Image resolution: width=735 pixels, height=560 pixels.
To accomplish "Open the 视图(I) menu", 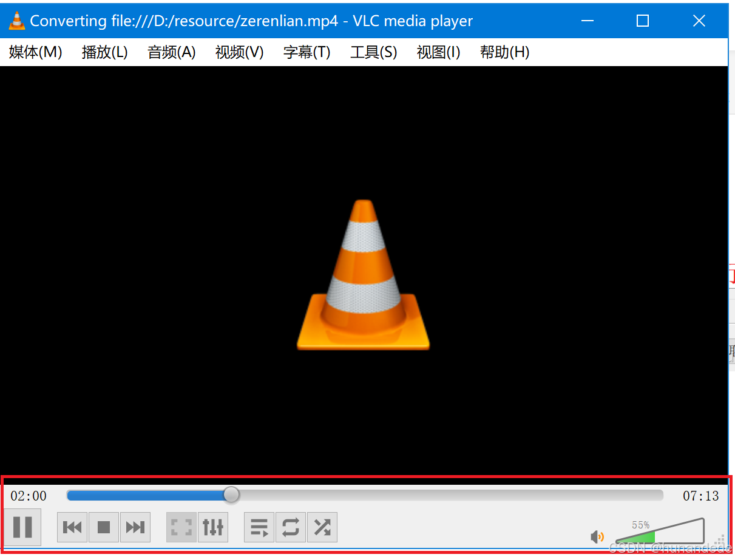I will pos(439,52).
